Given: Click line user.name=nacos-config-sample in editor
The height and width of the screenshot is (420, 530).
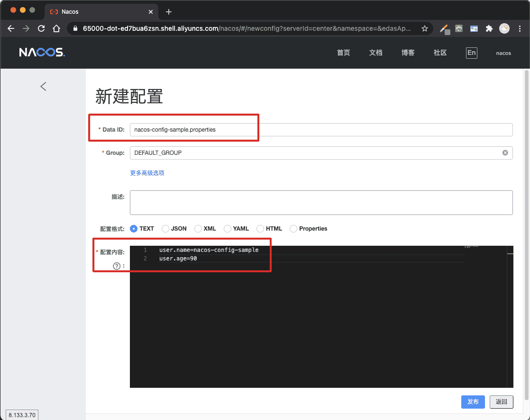Looking at the screenshot, I should coord(209,250).
